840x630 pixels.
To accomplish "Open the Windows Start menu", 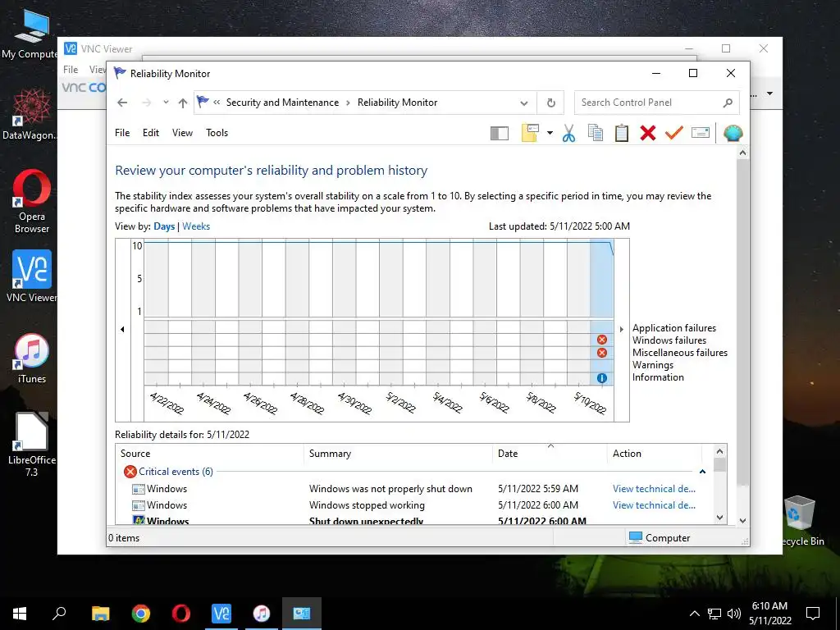I will [20, 614].
